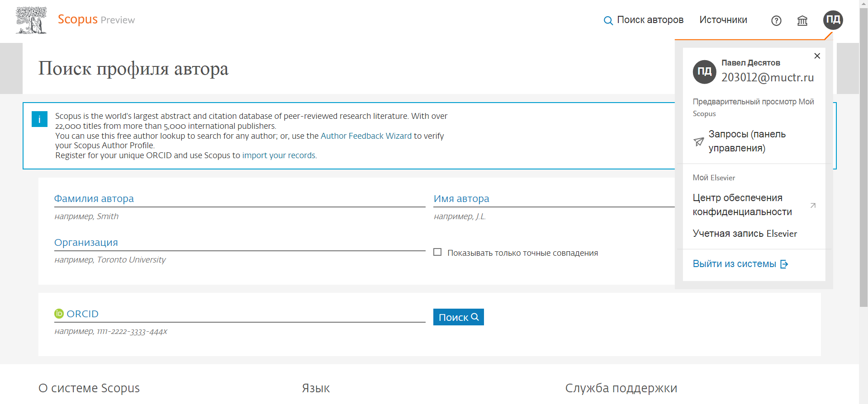The image size is (868, 404).
Task: Click the email 203012@muctr.ru text
Action: pyautogui.click(x=768, y=77)
